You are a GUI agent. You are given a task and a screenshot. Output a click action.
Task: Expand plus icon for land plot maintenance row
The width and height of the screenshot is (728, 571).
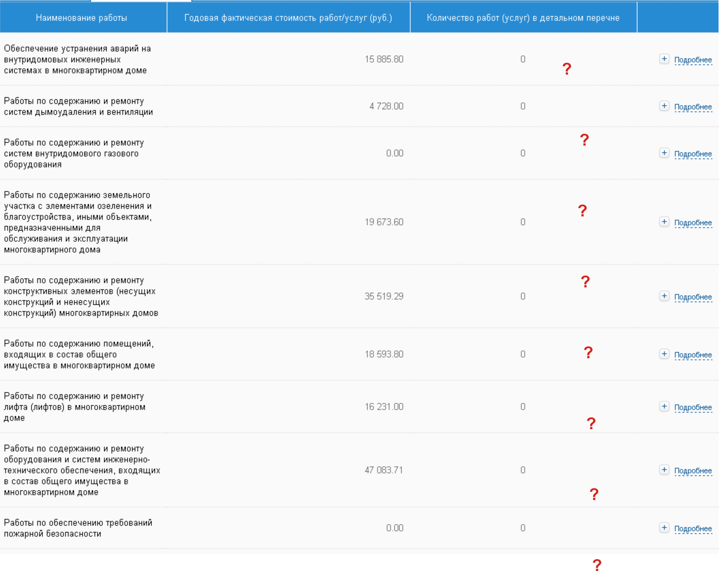[664, 222]
